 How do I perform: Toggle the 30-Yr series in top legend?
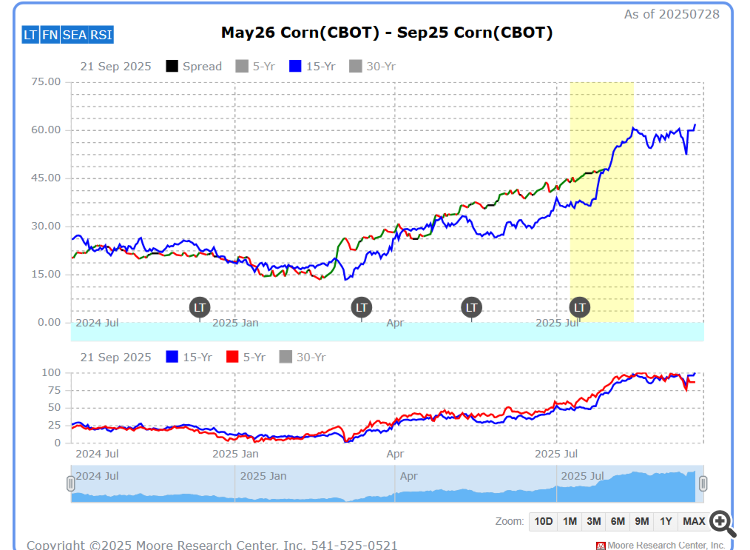tap(372, 66)
